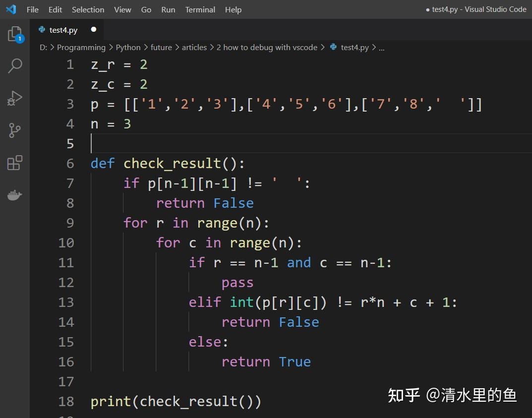
Task: Expand the articles breadcrumb
Action: (x=194, y=47)
